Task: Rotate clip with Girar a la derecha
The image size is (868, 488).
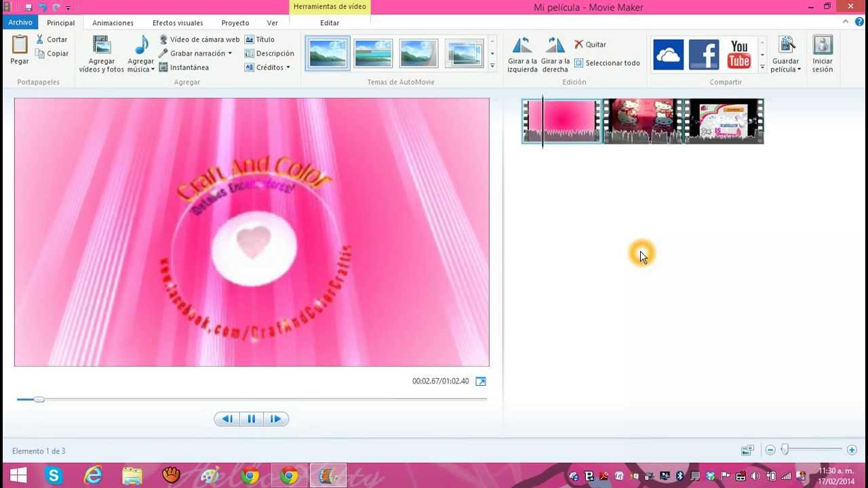Action: (x=555, y=54)
